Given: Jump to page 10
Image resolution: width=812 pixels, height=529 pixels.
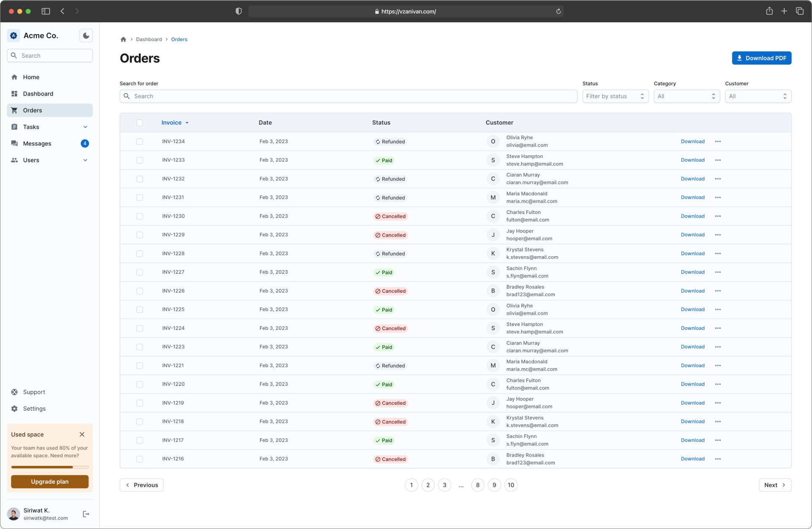Looking at the screenshot, I should (511, 485).
